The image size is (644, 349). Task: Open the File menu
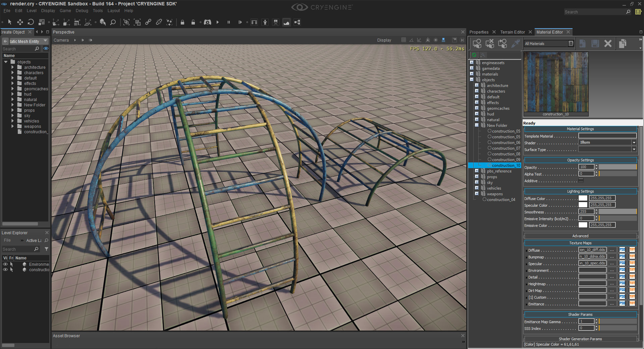coord(7,11)
